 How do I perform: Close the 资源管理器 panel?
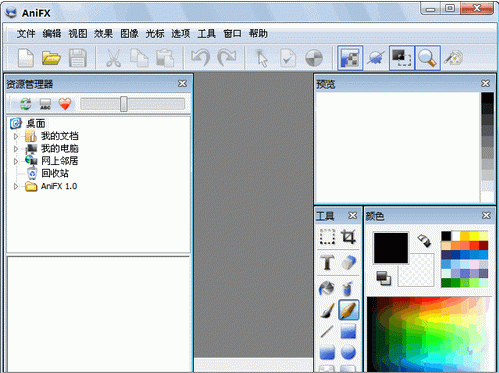(182, 84)
